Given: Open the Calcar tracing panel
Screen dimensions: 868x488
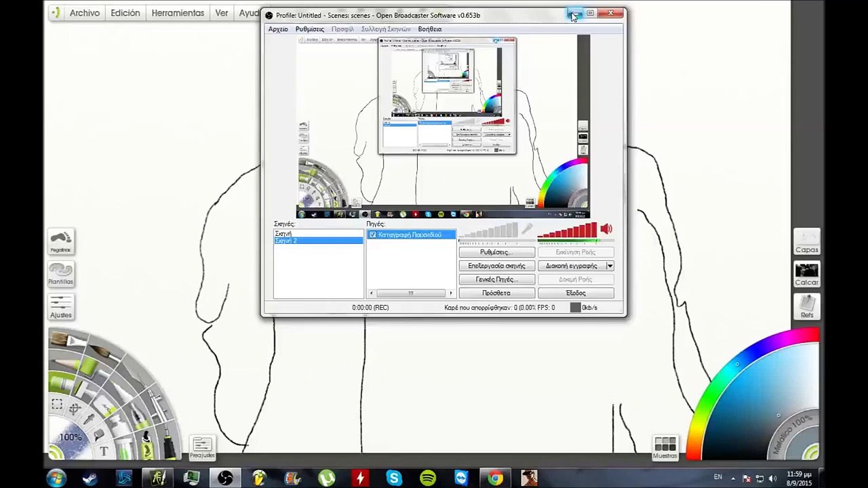Looking at the screenshot, I should 807,273.
